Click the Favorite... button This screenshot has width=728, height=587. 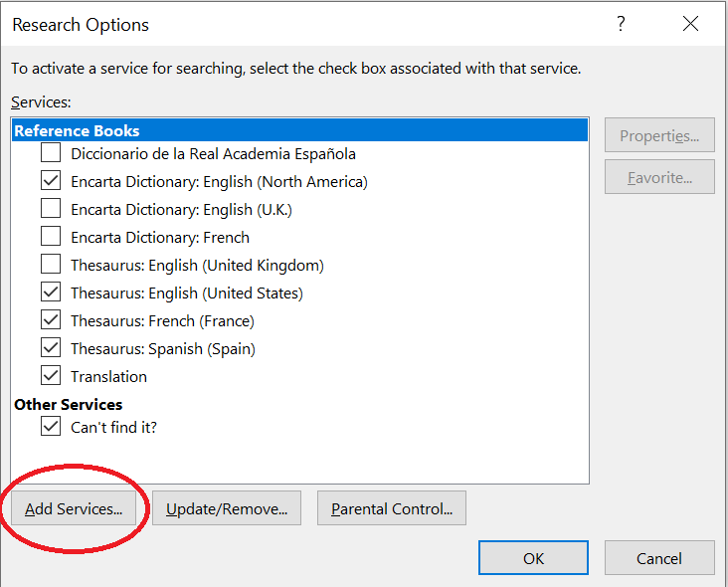[x=659, y=177]
